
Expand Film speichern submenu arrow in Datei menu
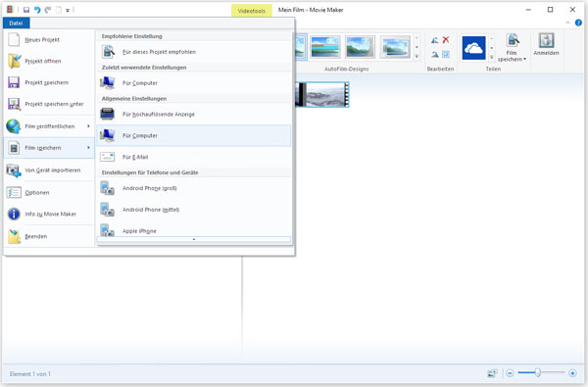[88, 148]
